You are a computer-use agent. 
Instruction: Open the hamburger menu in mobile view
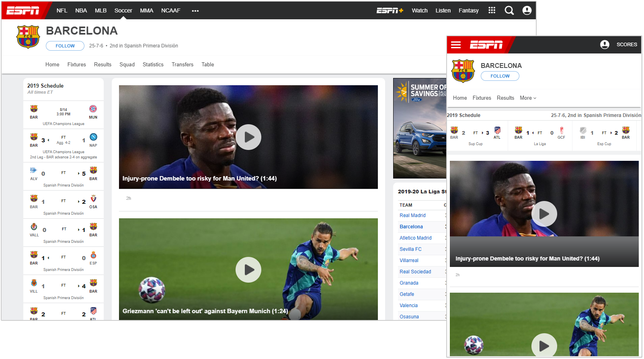456,45
